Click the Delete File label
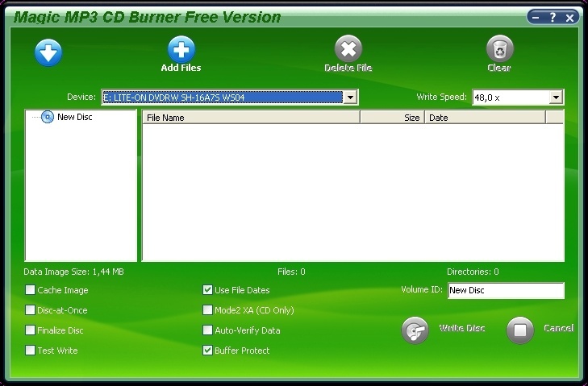Screen dimensions: 588x386 (348, 68)
